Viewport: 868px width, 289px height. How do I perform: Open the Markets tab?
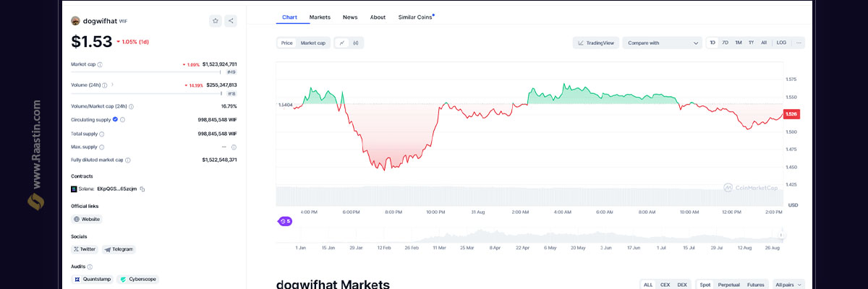pos(320,17)
